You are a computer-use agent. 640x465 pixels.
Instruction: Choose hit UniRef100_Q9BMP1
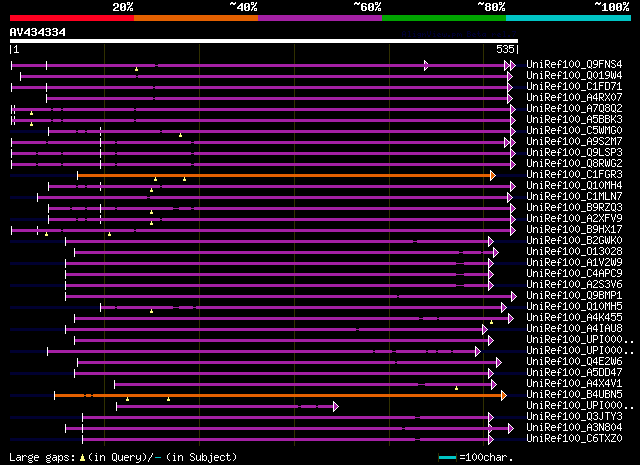(574, 296)
